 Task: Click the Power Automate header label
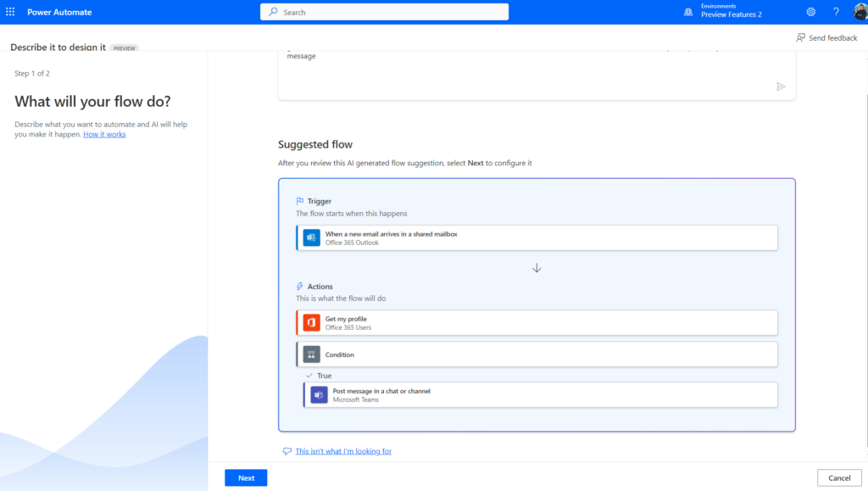coord(61,12)
